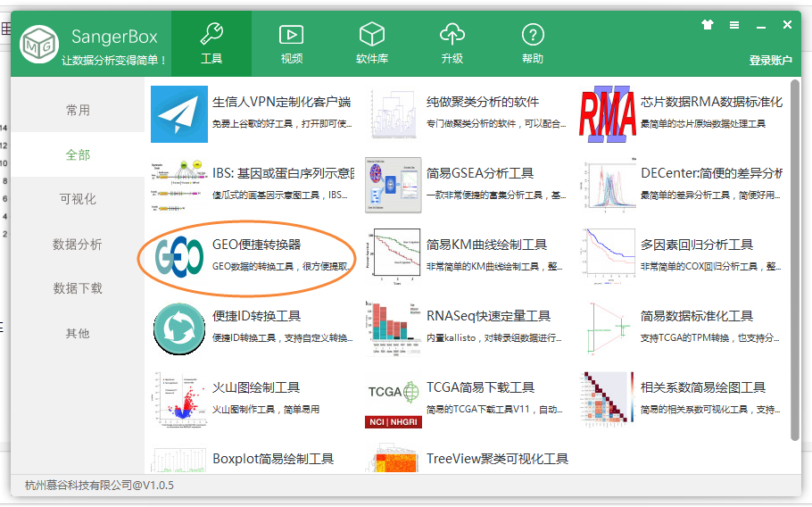This screenshot has width=812, height=507.
Task: Open the 软件库 tab
Action: click(x=372, y=44)
